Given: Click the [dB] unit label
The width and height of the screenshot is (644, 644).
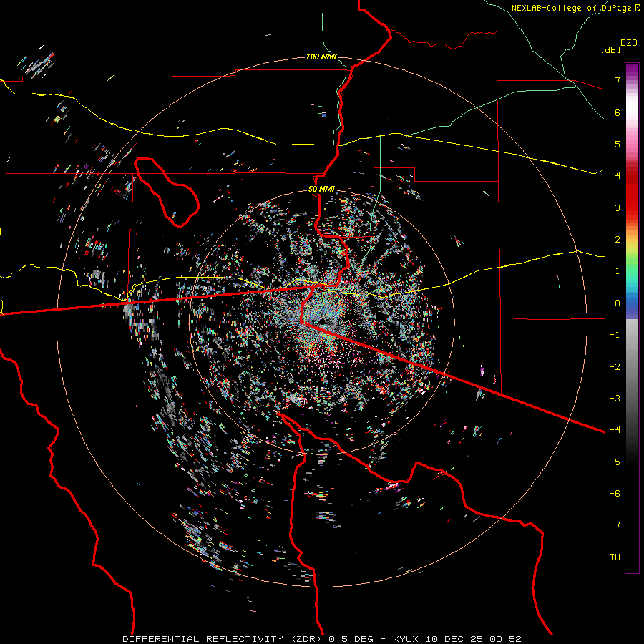Looking at the screenshot, I should (611, 49).
